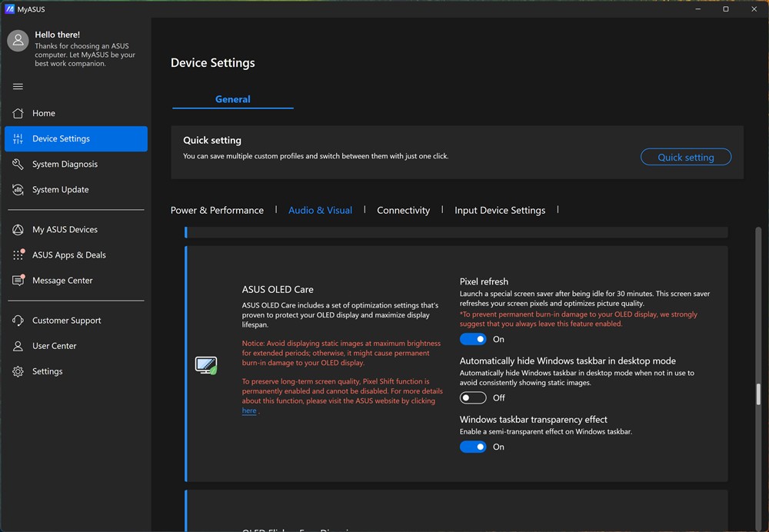Click the user profile avatar

(18, 42)
